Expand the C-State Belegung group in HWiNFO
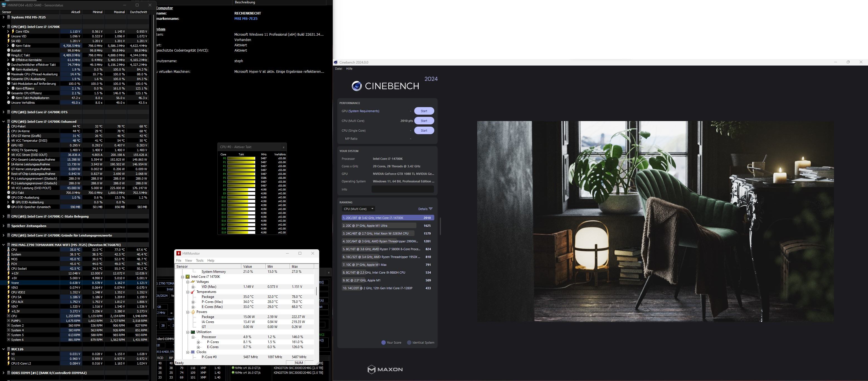This screenshot has width=868, height=381. pyautogui.click(x=3, y=216)
